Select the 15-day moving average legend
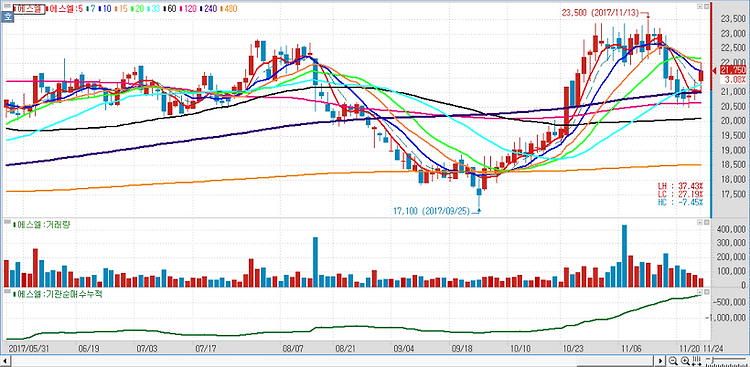 pos(121,9)
